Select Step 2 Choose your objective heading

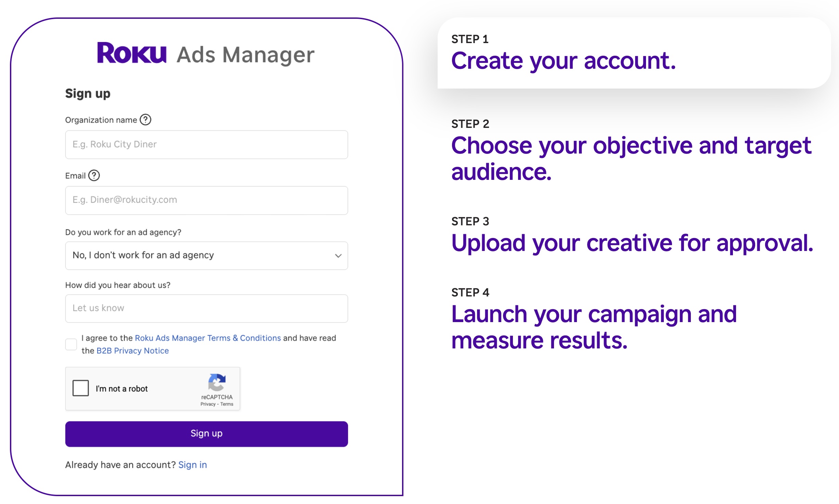tap(631, 158)
